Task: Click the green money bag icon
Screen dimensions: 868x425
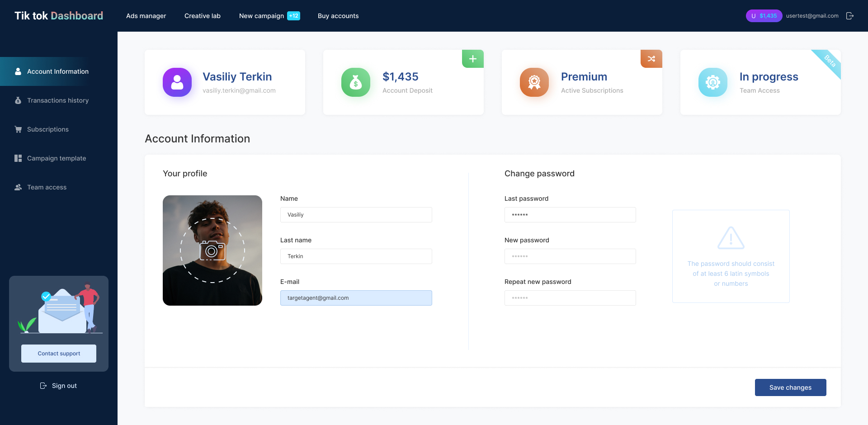Action: 356,82
